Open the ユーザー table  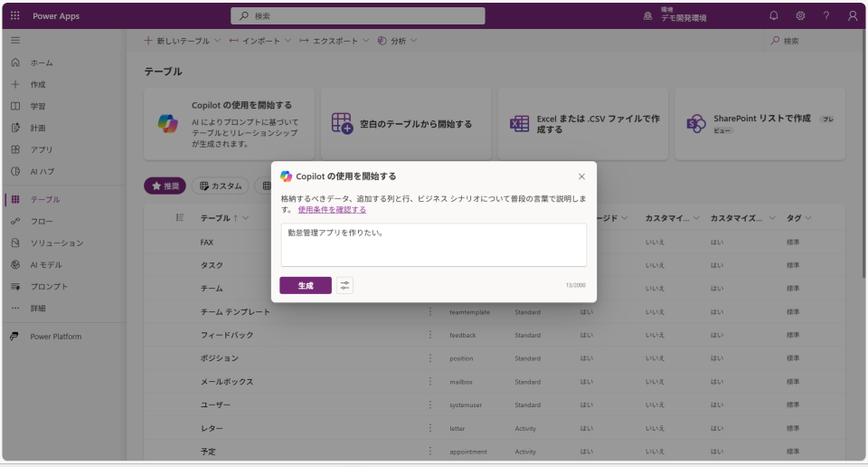pos(215,405)
